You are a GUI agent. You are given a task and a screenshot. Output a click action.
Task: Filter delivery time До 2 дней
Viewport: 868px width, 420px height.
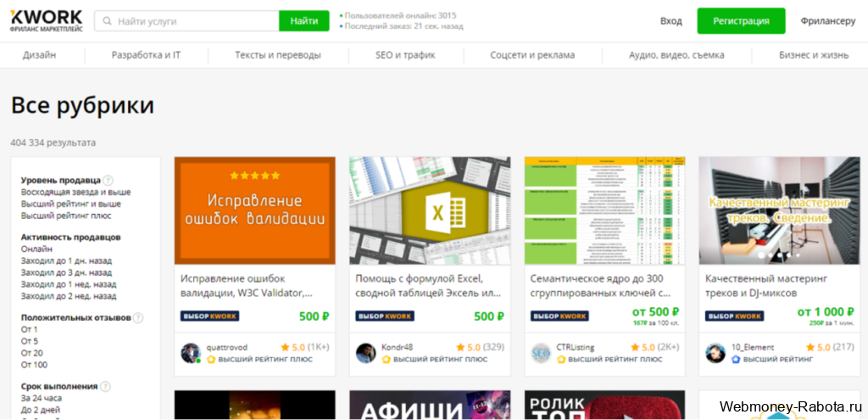pyautogui.click(x=41, y=410)
